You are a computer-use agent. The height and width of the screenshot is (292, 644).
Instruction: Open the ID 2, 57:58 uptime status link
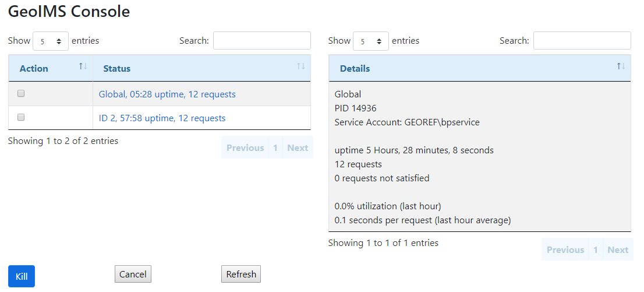[x=162, y=118]
